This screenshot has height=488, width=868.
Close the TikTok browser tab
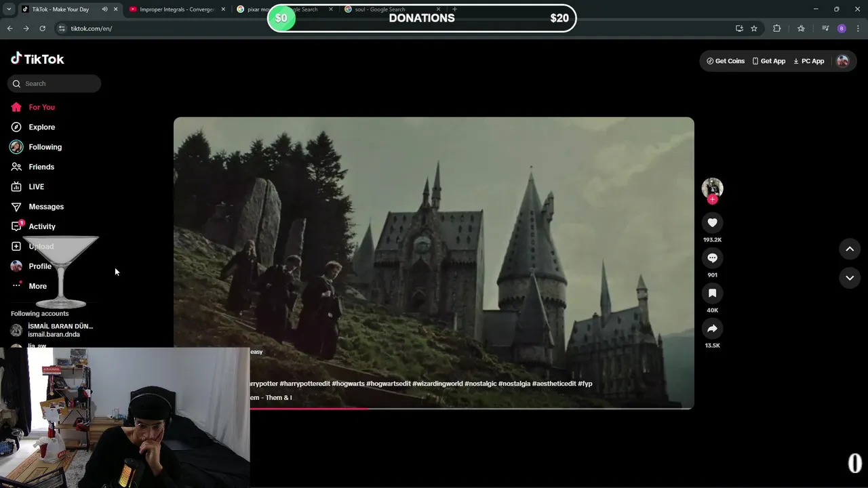[115, 9]
